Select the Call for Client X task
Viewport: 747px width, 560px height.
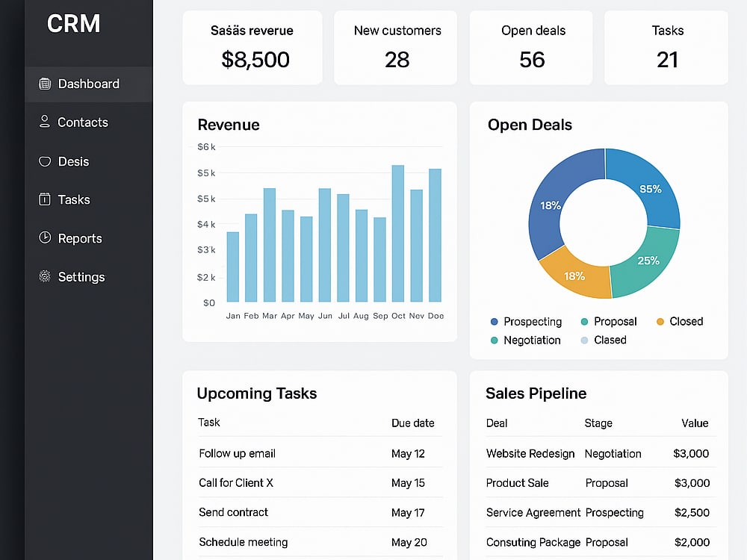pos(236,483)
